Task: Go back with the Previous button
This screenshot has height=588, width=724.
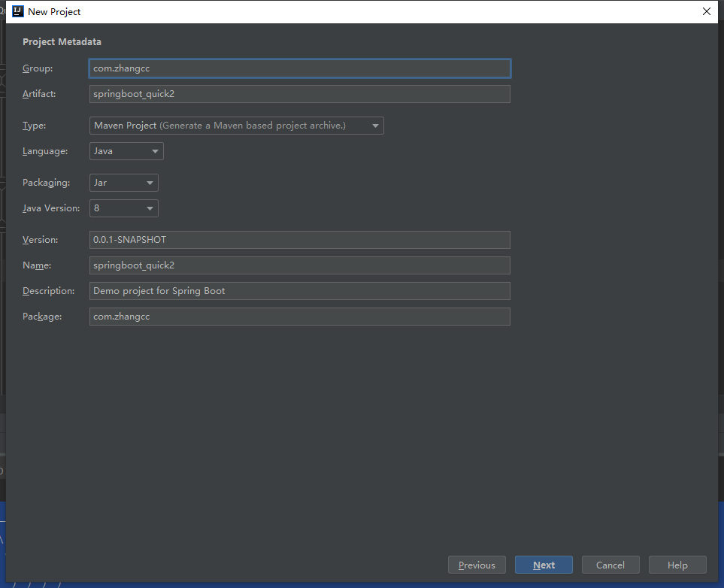Action: click(477, 565)
